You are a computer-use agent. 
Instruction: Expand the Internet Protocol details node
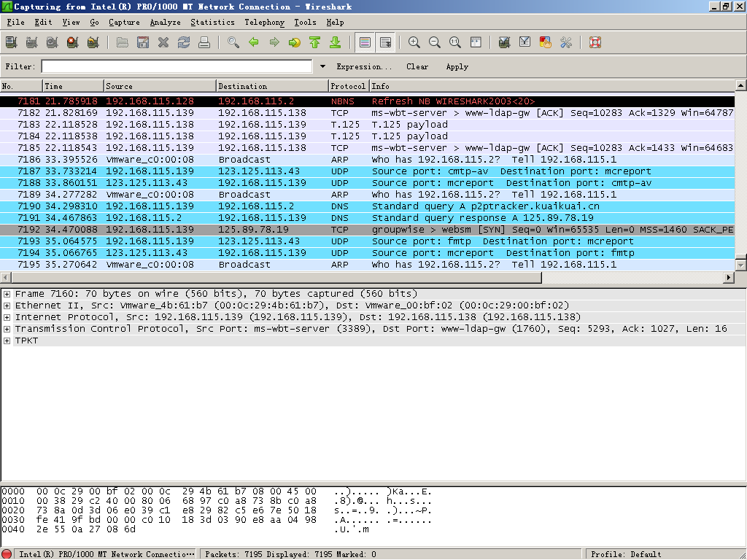7,317
